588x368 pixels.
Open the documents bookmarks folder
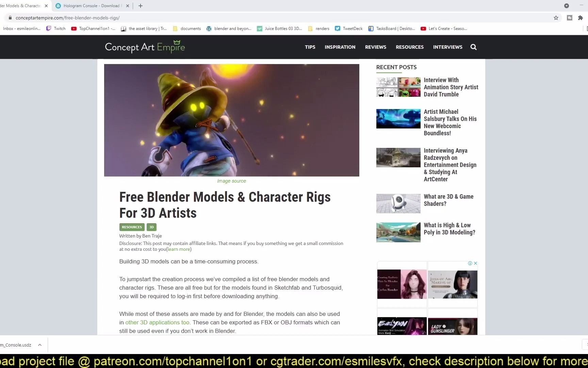point(186,29)
